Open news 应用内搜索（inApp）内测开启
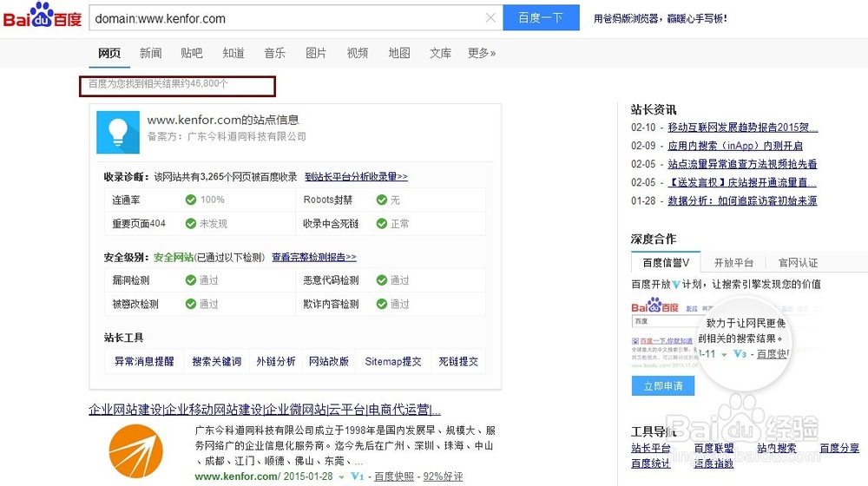The height and width of the screenshot is (486, 868). (x=735, y=146)
